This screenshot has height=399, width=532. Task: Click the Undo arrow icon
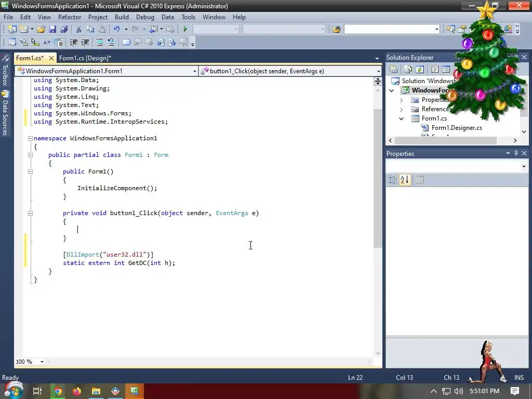(117, 29)
